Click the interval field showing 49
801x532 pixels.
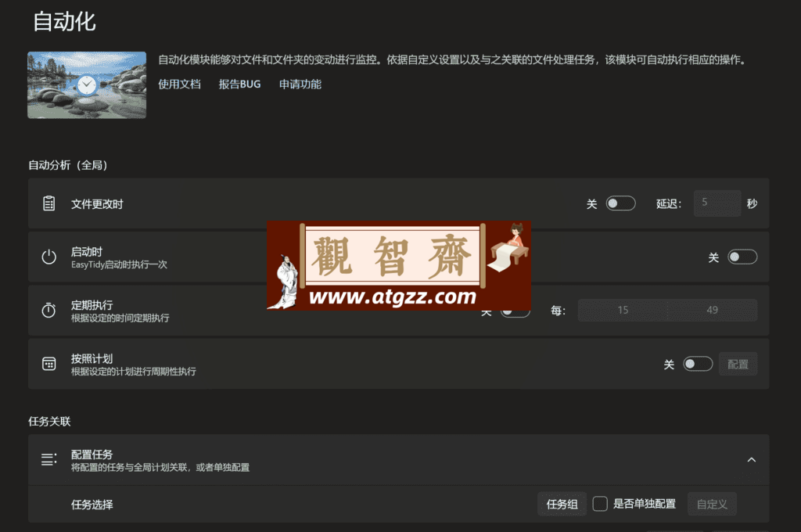tap(712, 311)
